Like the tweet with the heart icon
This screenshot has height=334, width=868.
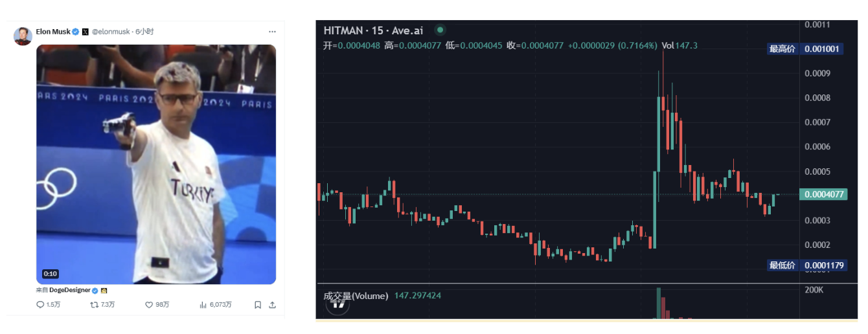[x=148, y=305]
